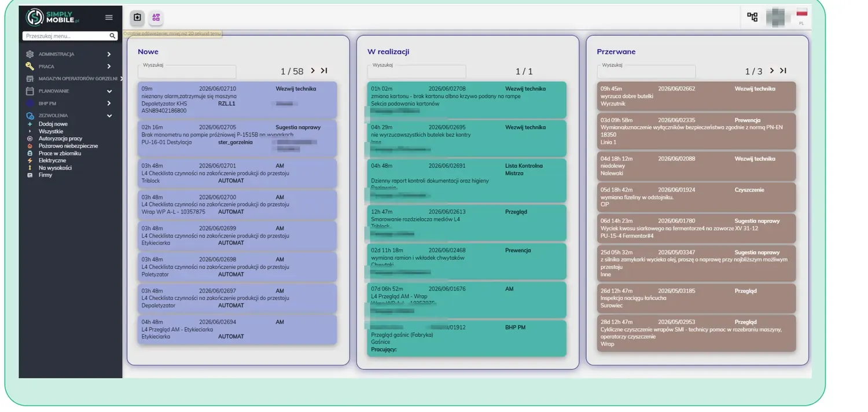Click the search magnifier in menu search
The image size is (868, 412).
tap(113, 36)
